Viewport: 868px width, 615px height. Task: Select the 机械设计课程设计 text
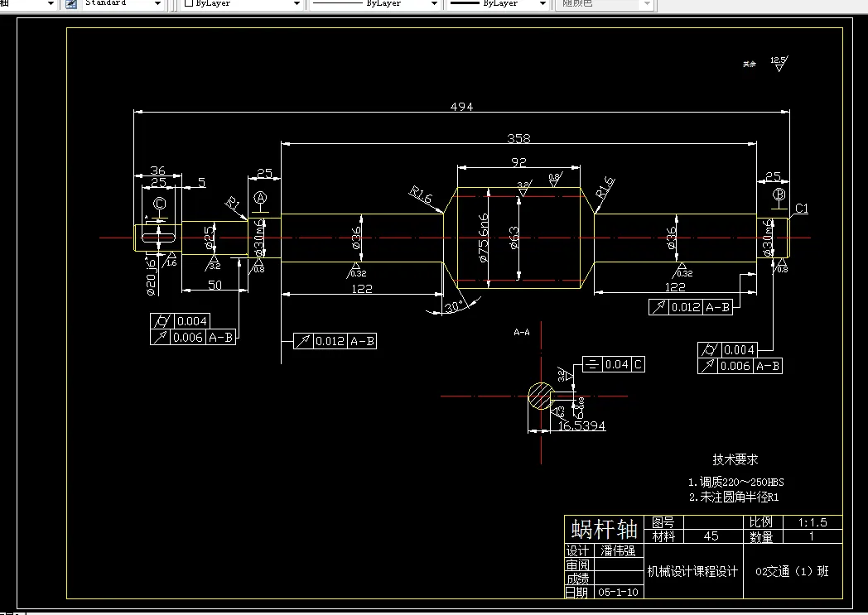point(692,572)
